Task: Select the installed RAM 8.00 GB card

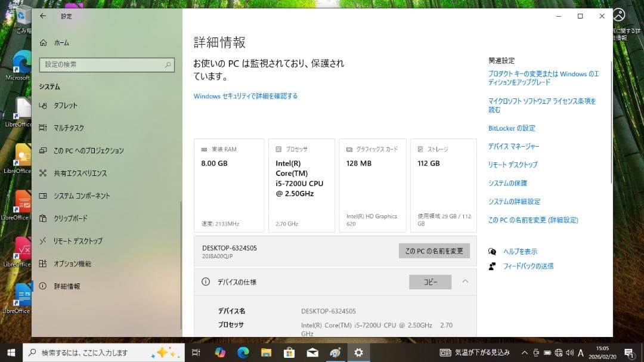Action: (x=229, y=185)
